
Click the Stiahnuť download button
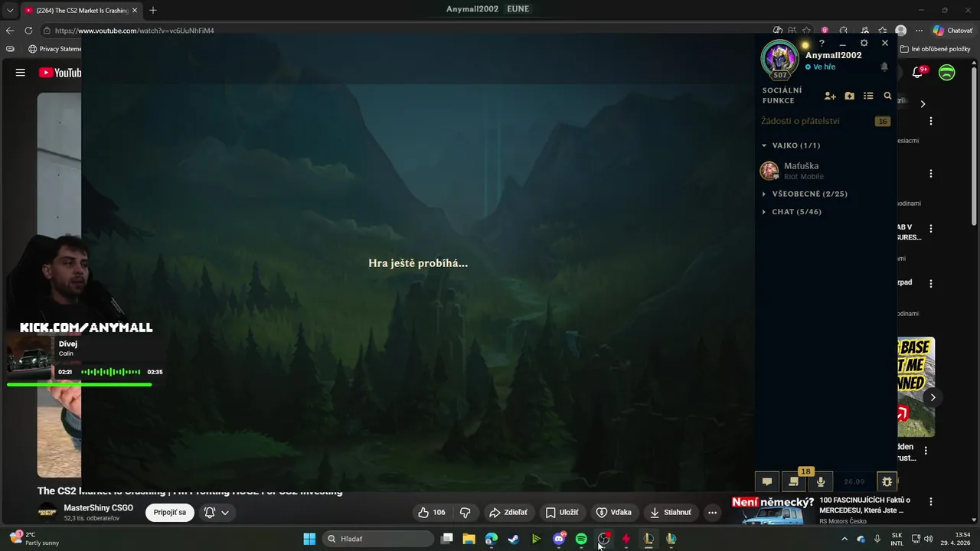pyautogui.click(x=671, y=512)
